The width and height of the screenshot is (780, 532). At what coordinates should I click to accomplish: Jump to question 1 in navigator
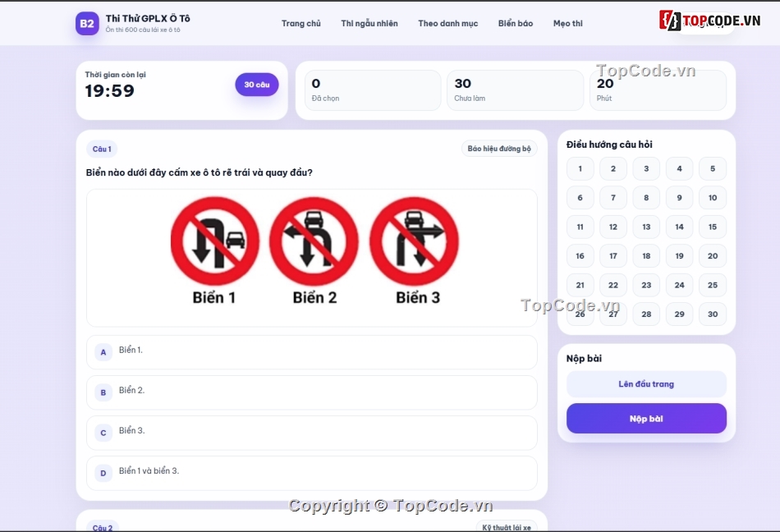pos(580,168)
